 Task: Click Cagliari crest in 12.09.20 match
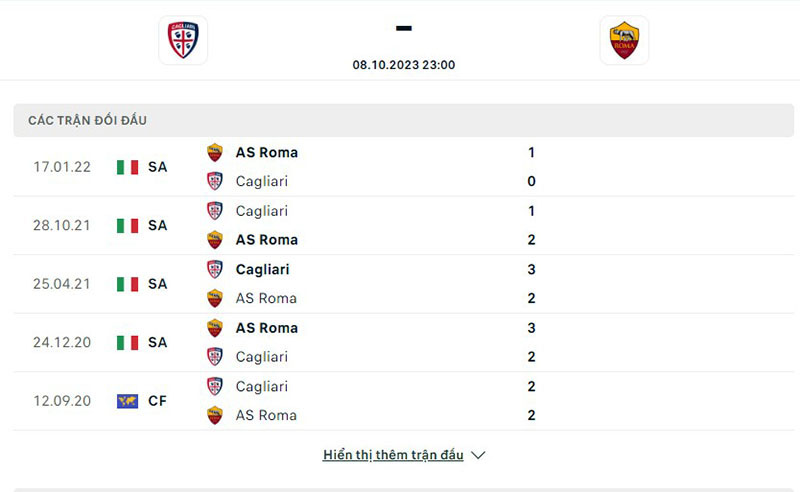214,386
